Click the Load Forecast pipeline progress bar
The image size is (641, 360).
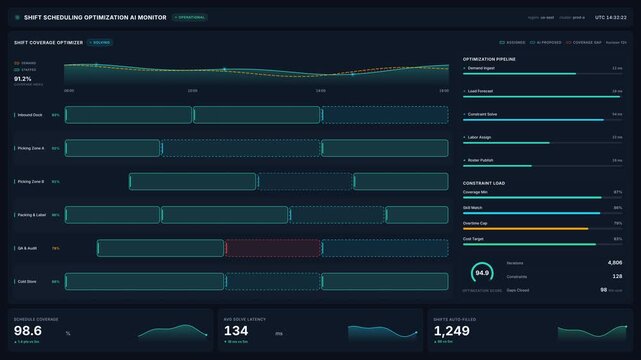(542, 97)
